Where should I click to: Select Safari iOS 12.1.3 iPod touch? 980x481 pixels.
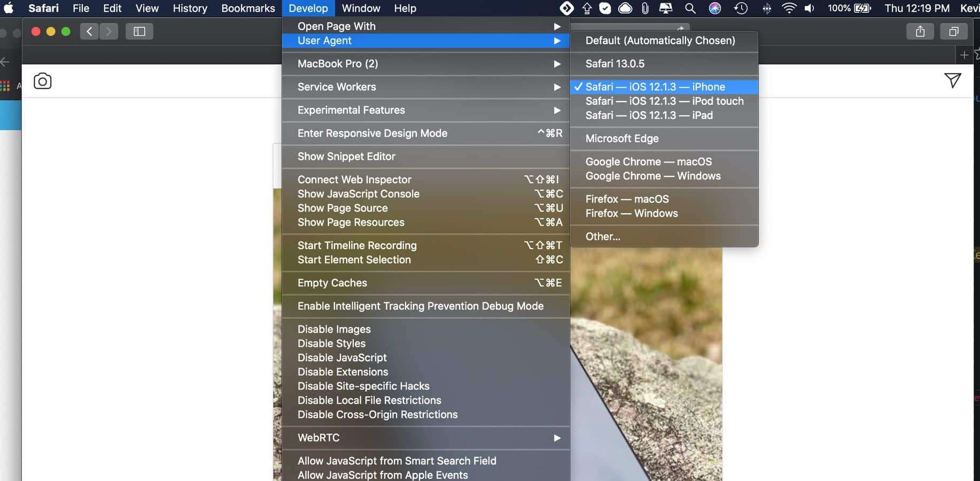(x=664, y=101)
